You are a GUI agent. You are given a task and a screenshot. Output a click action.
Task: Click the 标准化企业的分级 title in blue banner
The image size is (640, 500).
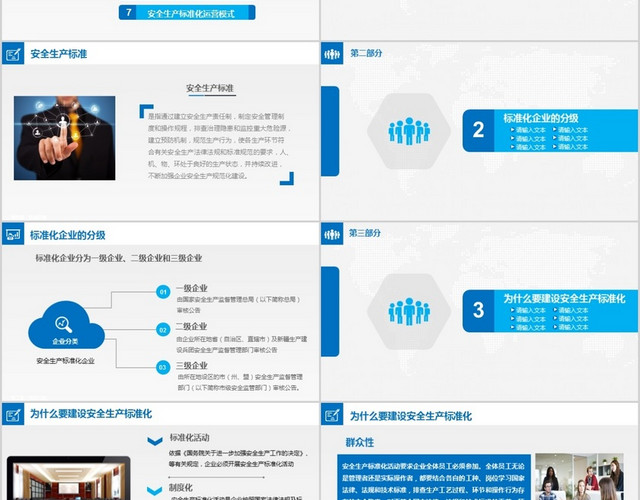click(540, 118)
